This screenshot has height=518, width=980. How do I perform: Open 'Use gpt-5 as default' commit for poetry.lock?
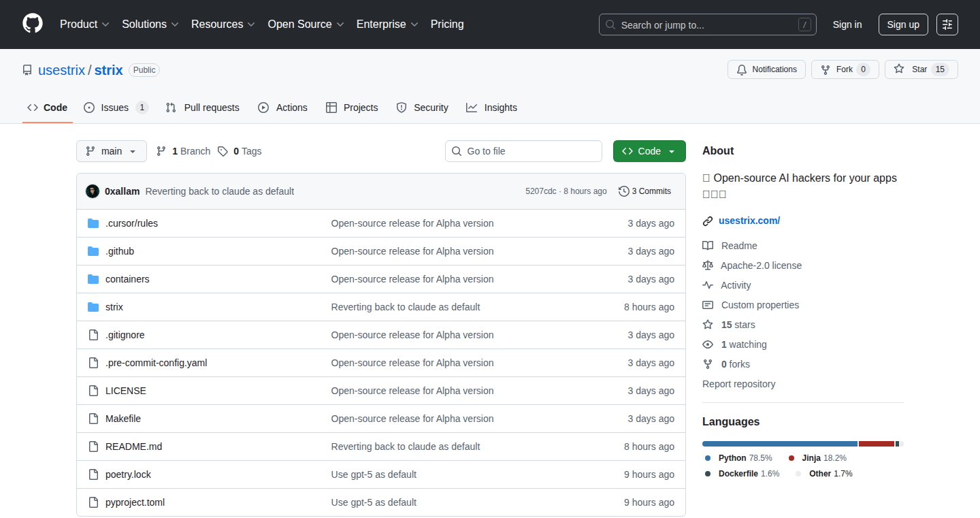[x=374, y=474]
